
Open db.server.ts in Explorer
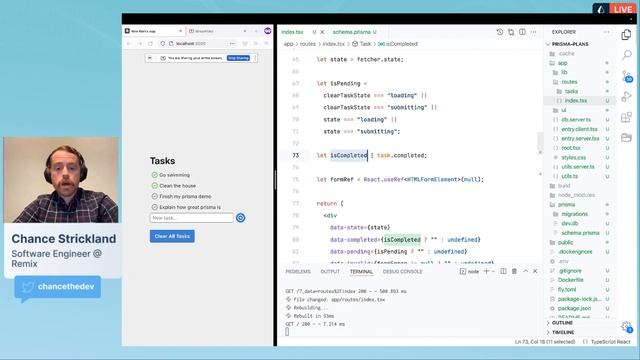coord(576,120)
